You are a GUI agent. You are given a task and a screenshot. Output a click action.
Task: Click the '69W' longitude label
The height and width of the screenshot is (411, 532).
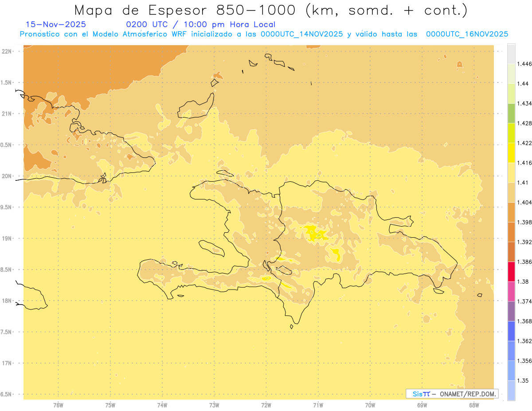point(422,405)
